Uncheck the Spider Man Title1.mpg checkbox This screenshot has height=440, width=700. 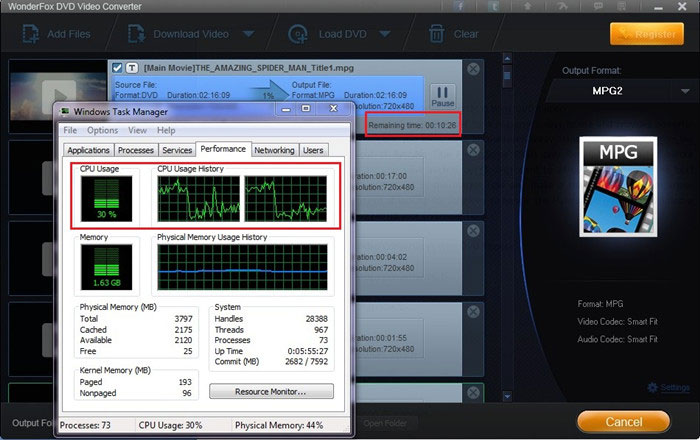117,68
